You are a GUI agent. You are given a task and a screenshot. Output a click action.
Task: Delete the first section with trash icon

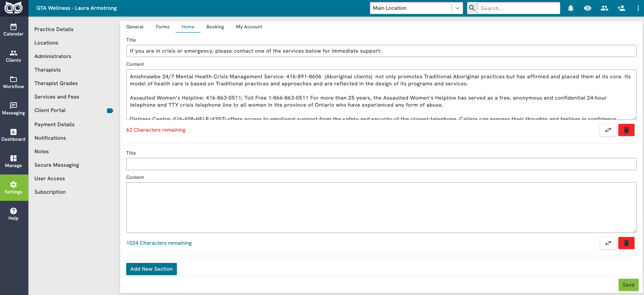pos(626,130)
